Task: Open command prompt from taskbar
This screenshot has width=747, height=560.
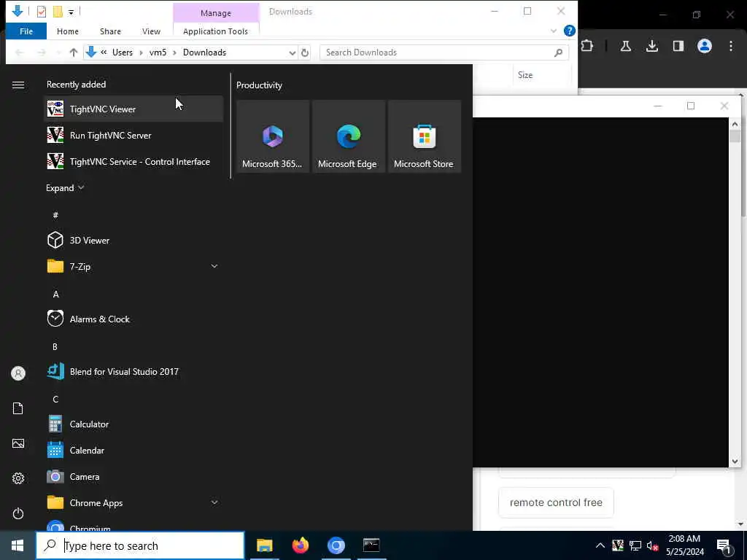Action: click(x=371, y=545)
